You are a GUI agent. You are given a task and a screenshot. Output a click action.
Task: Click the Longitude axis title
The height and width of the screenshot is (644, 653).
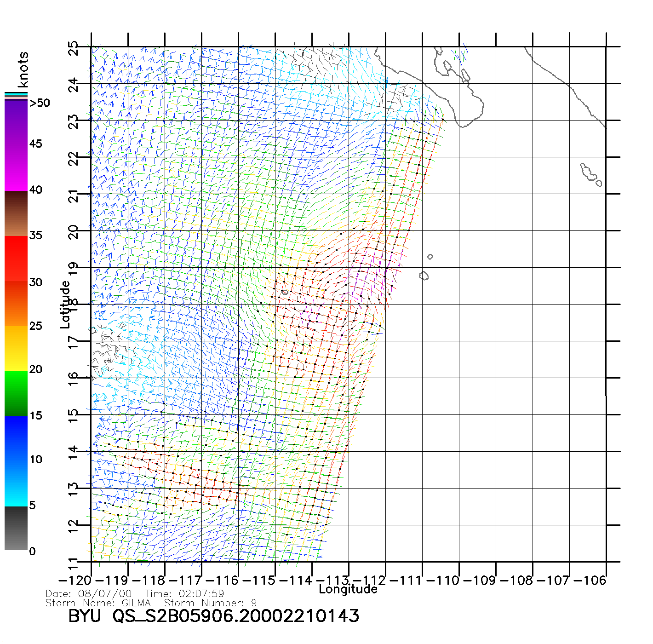coord(348,589)
